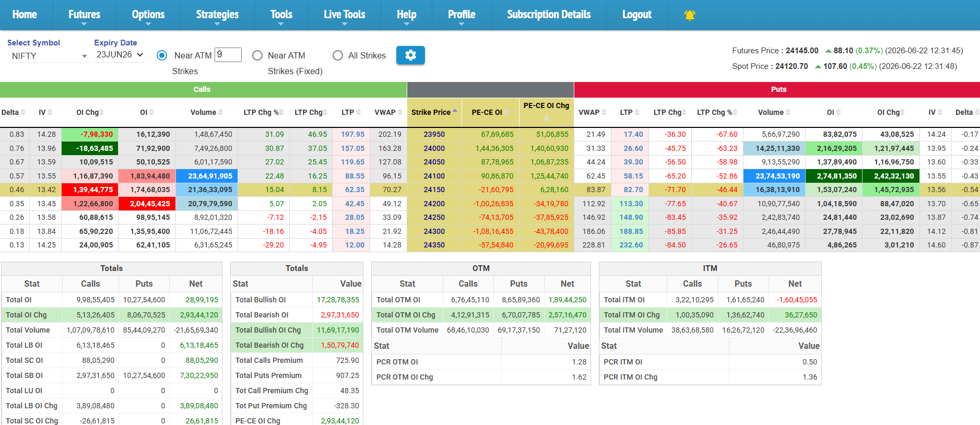Screen dimensions: 980x425
Task: Click the PCR OTM OI row label
Action: (x=397, y=362)
